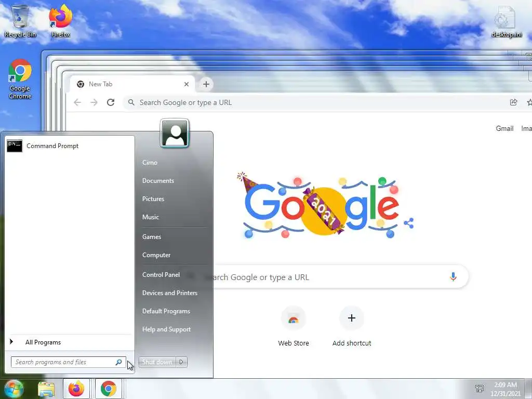Expand All Programs in Start menu
The width and height of the screenshot is (532, 399).
(69, 342)
